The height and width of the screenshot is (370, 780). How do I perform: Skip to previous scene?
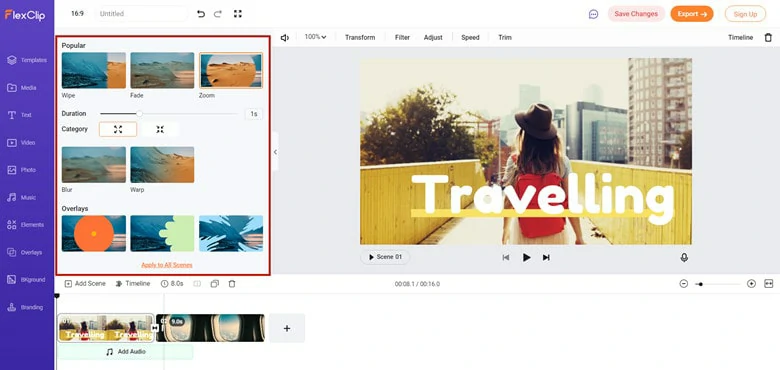coord(506,258)
